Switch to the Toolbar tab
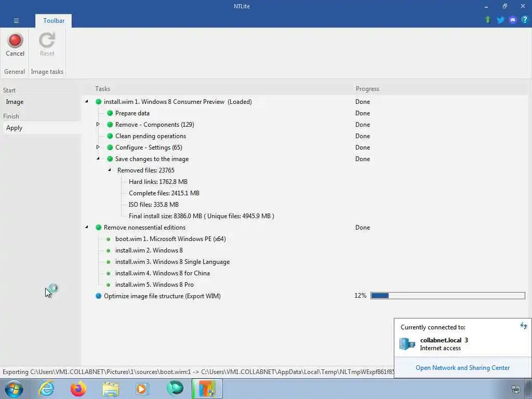The width and height of the screenshot is (532, 399). 54,21
